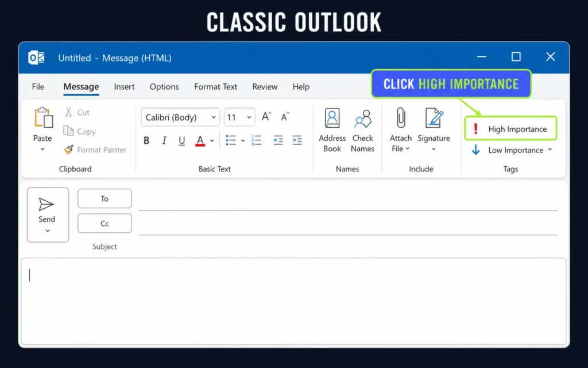Open the Help tab
The image size is (588, 368).
coord(301,87)
